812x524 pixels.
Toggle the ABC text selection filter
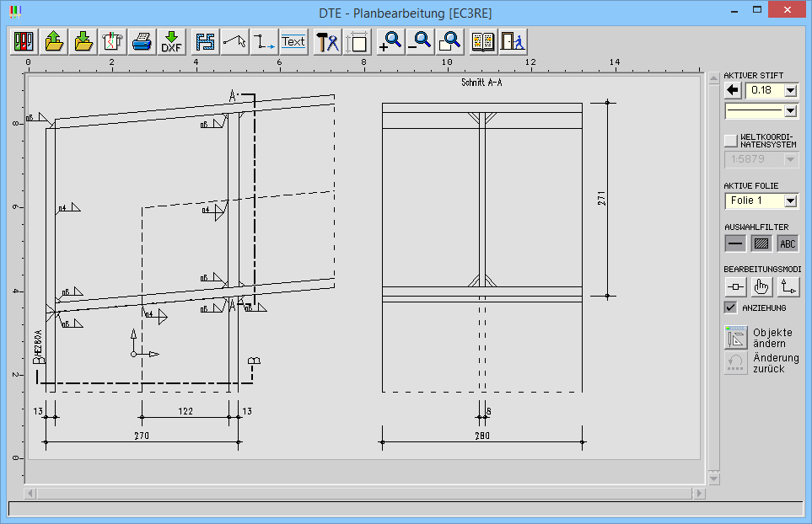[788, 243]
